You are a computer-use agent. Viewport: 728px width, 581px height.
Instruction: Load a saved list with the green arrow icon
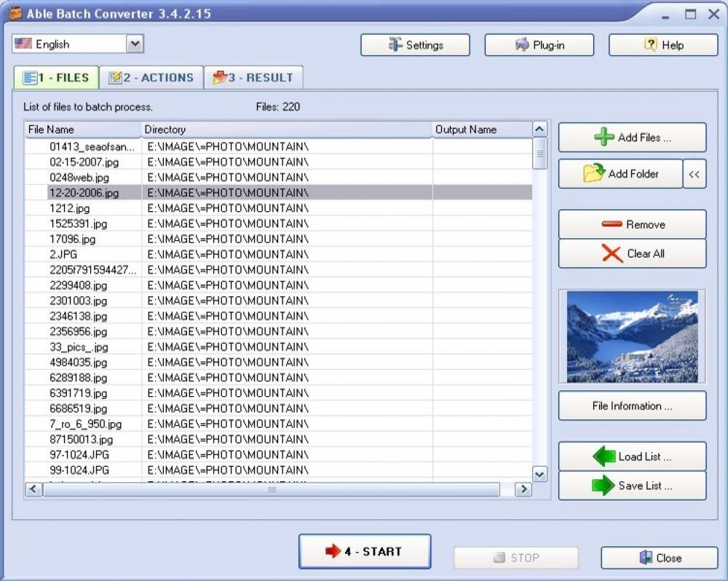click(631, 456)
